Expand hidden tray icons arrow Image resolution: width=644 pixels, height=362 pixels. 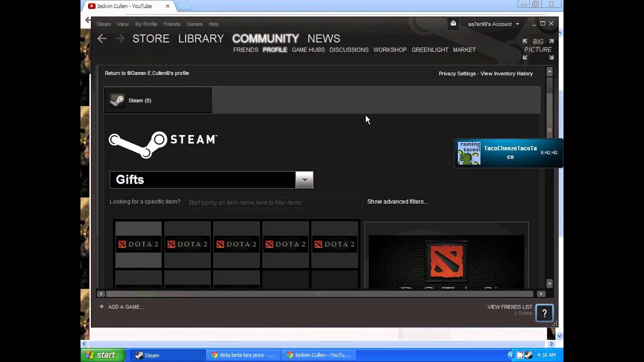(x=511, y=355)
